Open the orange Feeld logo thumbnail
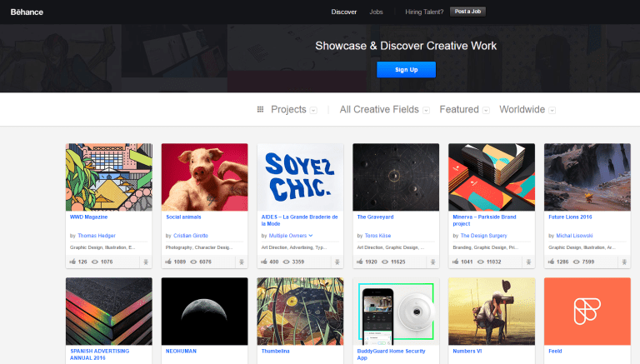 pyautogui.click(x=587, y=312)
